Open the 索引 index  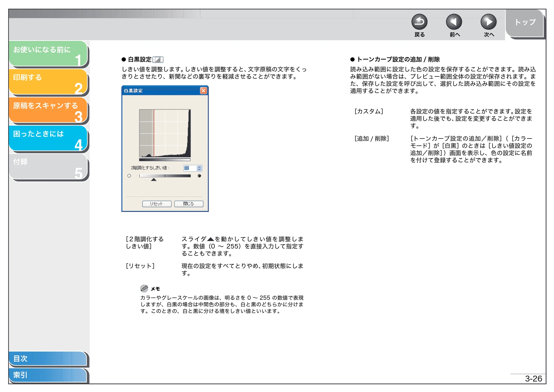point(48,375)
